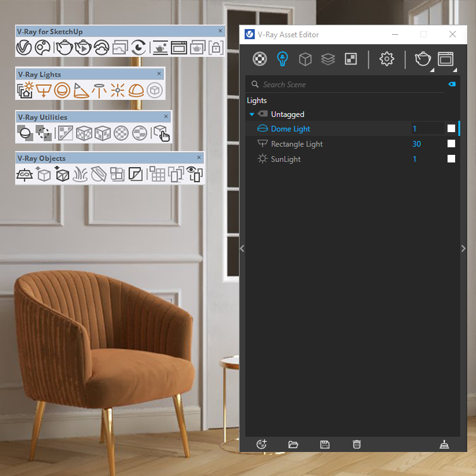Expand the right panel of Asset Editor
476x476 pixels.
[463, 249]
